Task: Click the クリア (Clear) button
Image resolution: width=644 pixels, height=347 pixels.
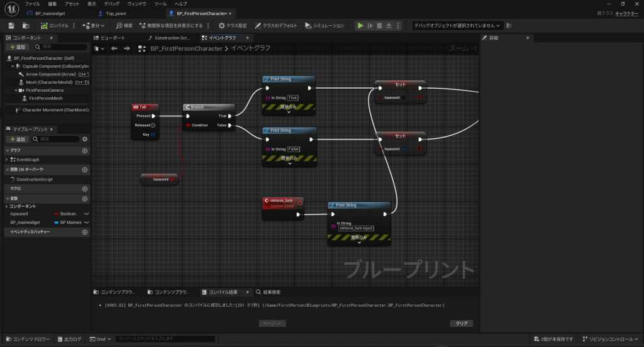Action: pos(461,323)
